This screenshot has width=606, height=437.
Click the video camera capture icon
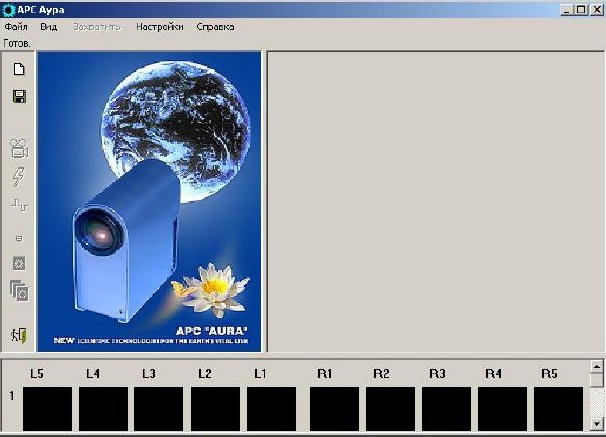18,148
